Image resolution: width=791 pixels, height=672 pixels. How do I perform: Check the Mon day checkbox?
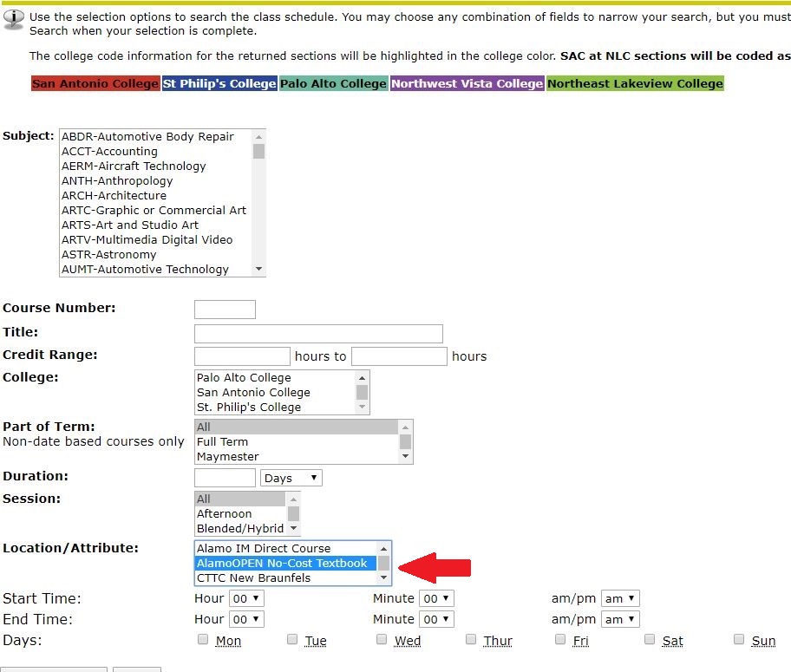pyautogui.click(x=203, y=639)
